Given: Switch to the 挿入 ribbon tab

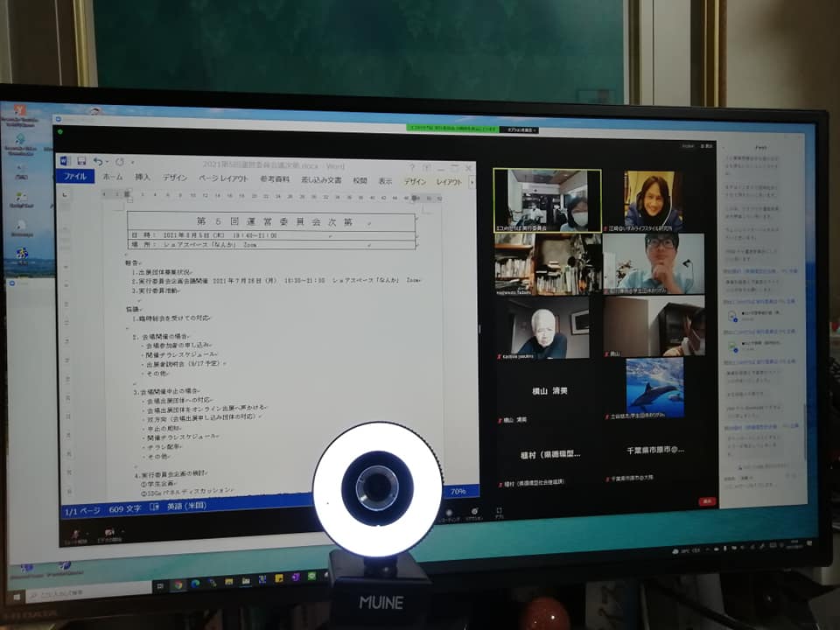Looking at the screenshot, I should (x=143, y=177).
